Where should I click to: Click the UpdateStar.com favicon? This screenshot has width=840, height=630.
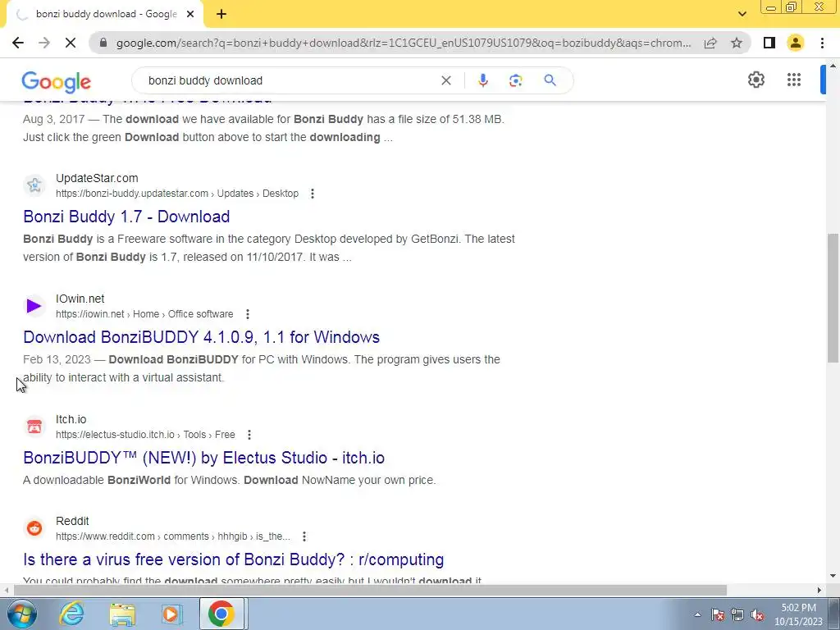tap(34, 185)
